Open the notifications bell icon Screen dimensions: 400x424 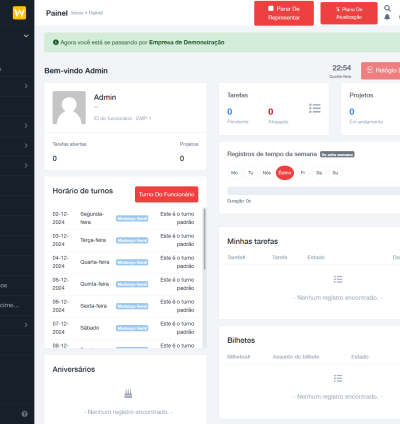pos(387,17)
